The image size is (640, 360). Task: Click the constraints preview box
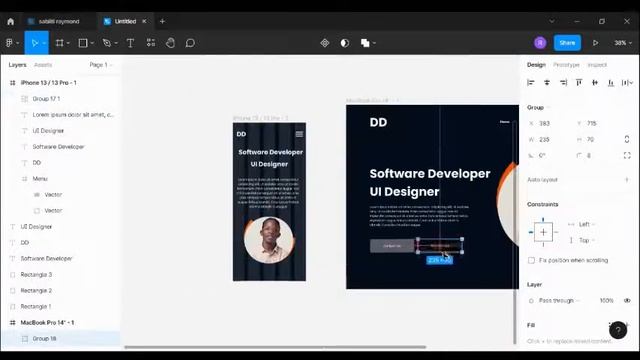point(543,232)
